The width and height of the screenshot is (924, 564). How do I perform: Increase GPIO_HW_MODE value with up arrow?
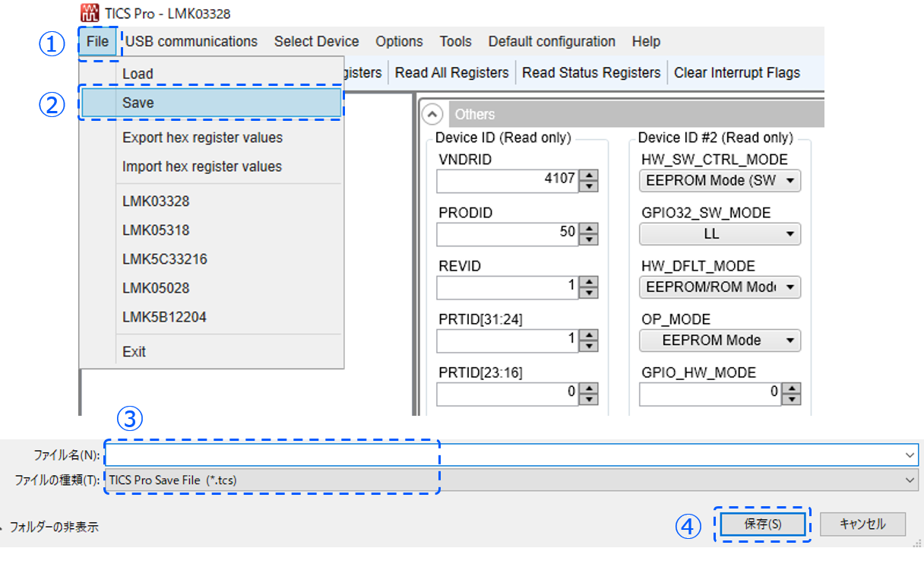791,388
